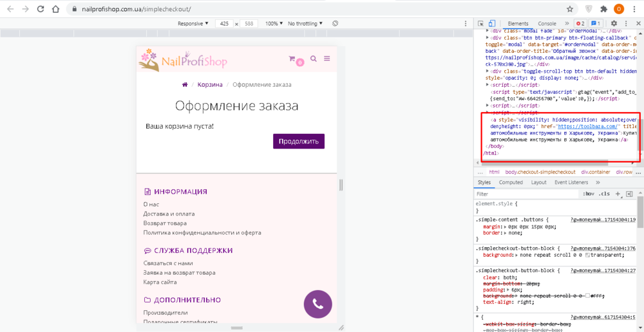The width and height of the screenshot is (644, 332).
Task: Click the rotate screen orientation icon
Action: click(x=335, y=24)
